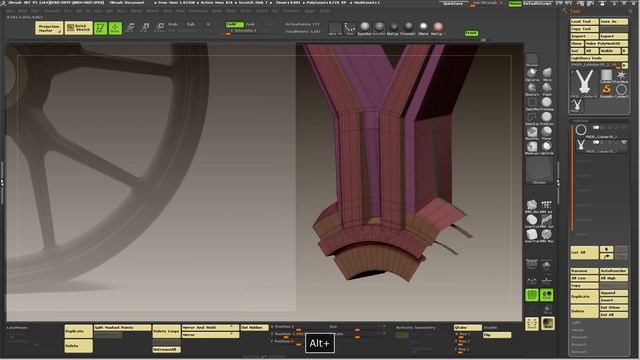Screen dimensions: 640x360
Task: Select the Planar brush
Action: 547,133
